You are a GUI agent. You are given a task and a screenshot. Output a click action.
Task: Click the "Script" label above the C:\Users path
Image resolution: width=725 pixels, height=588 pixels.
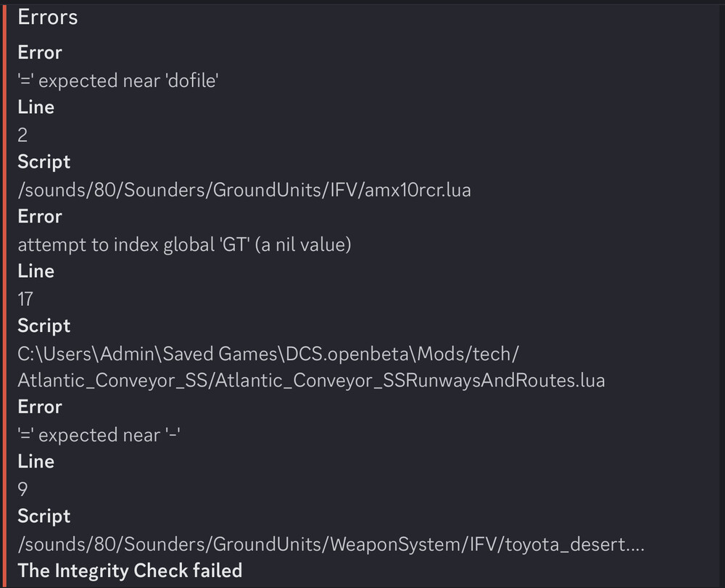click(44, 326)
